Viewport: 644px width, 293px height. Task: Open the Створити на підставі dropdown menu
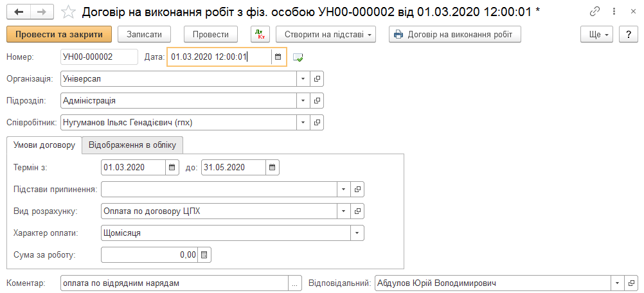click(326, 35)
